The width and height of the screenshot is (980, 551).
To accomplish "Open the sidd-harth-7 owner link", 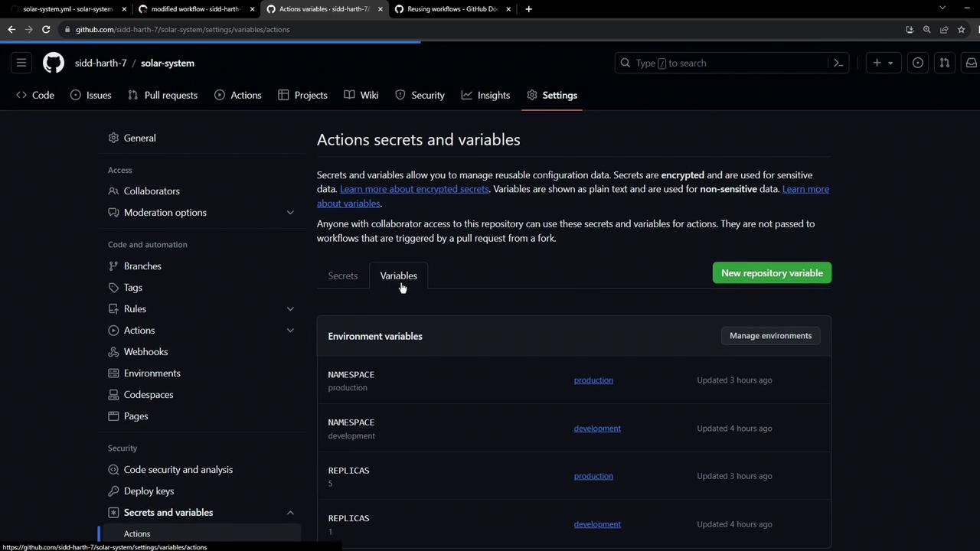I will point(101,63).
